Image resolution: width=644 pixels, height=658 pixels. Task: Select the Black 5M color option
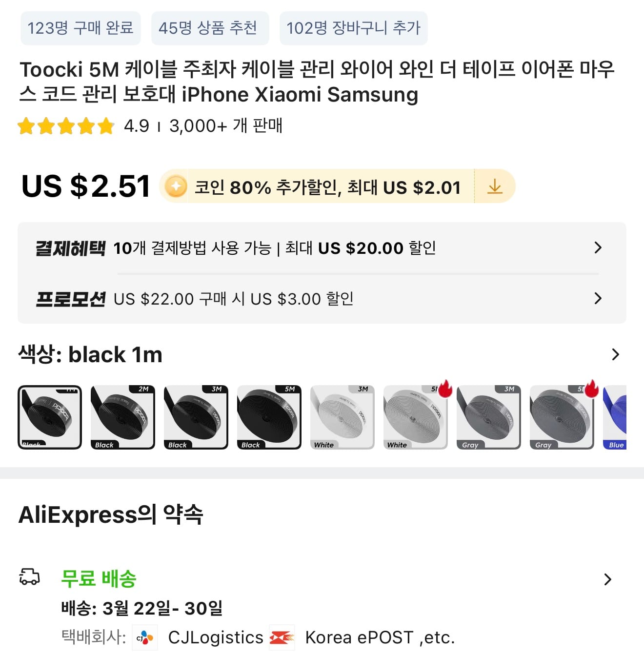[x=269, y=417]
